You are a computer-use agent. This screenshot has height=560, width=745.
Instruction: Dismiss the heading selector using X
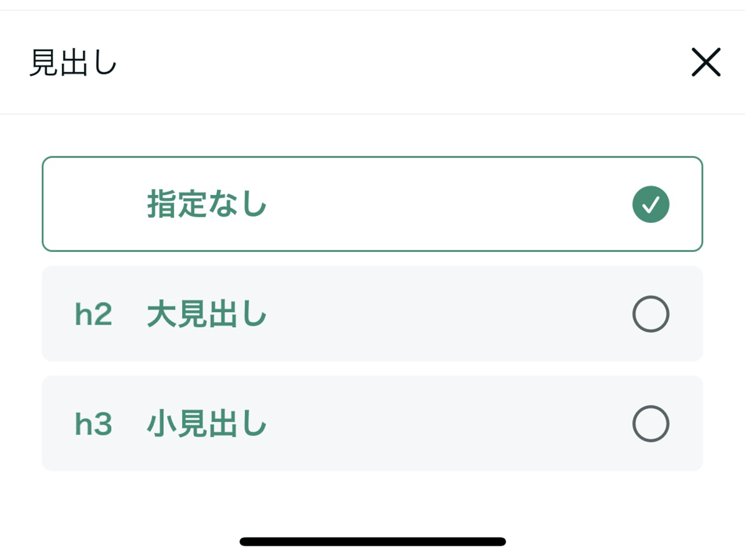tap(706, 62)
